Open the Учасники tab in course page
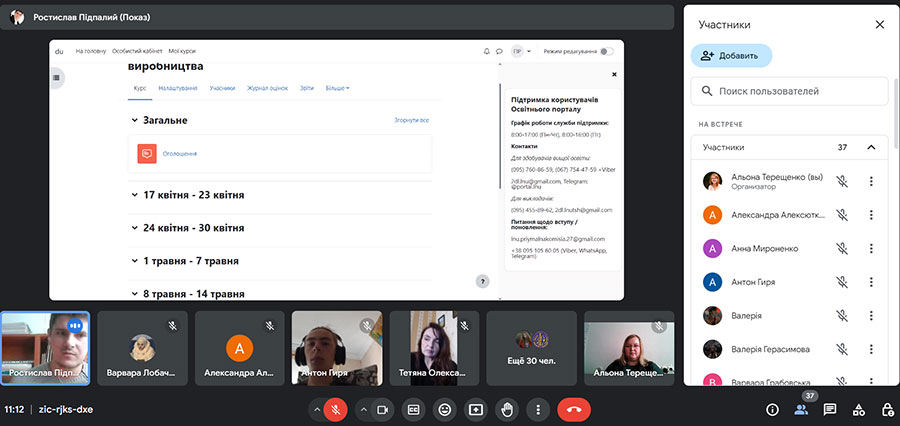The width and height of the screenshot is (900, 426). (222, 88)
